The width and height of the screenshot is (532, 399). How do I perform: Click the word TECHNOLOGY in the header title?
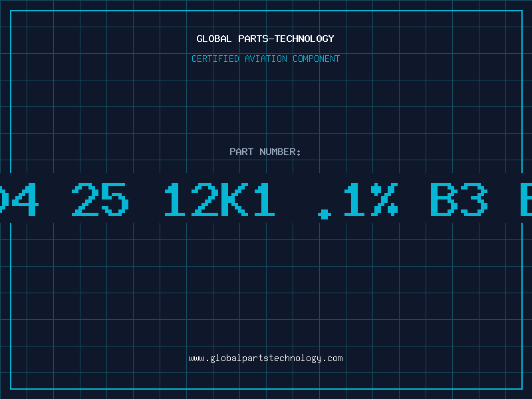click(x=305, y=39)
